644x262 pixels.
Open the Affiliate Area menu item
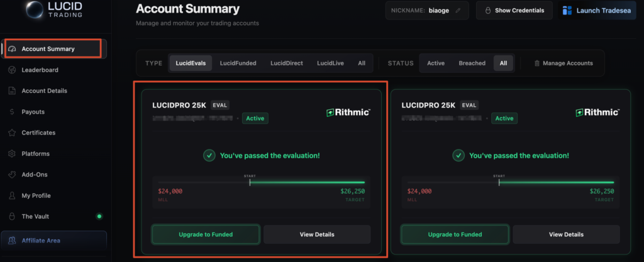point(41,240)
